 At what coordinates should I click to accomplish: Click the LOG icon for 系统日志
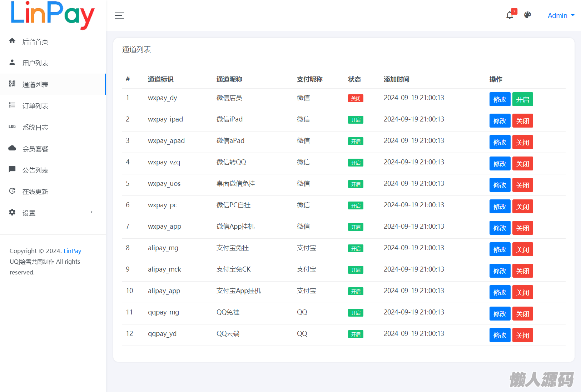(12, 127)
